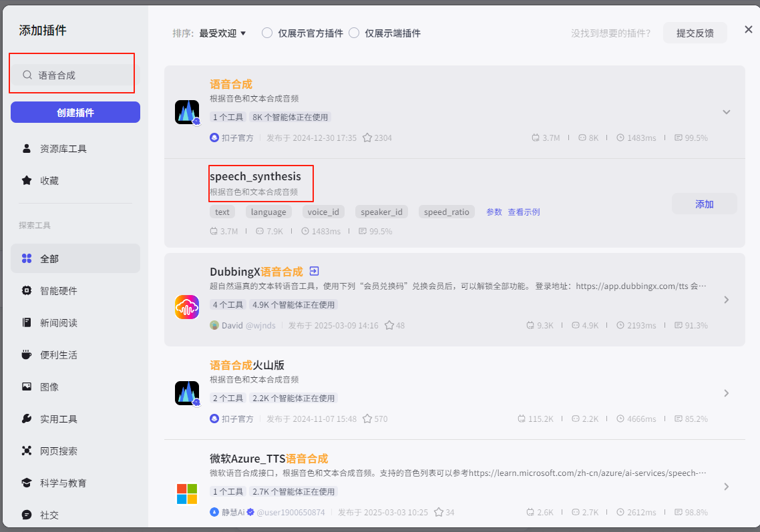Viewport: 760px width, 532px height.
Task: Expand the DubbingX语音合成 plugin chevron
Action: 726,300
